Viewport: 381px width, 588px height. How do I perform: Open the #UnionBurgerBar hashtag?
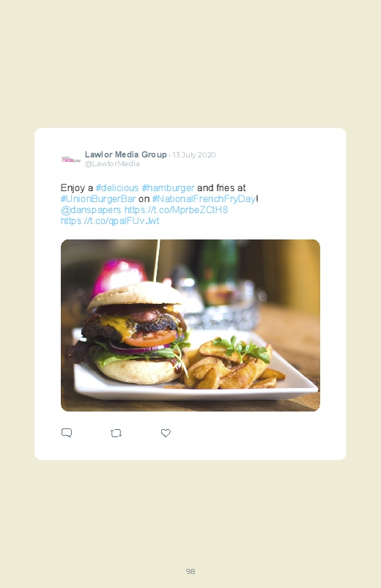click(x=98, y=198)
